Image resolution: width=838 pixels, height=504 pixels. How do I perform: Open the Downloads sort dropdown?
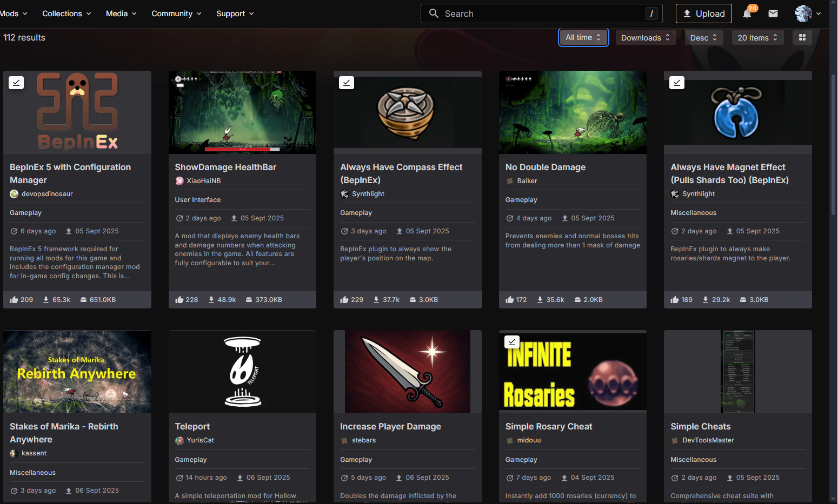point(646,37)
